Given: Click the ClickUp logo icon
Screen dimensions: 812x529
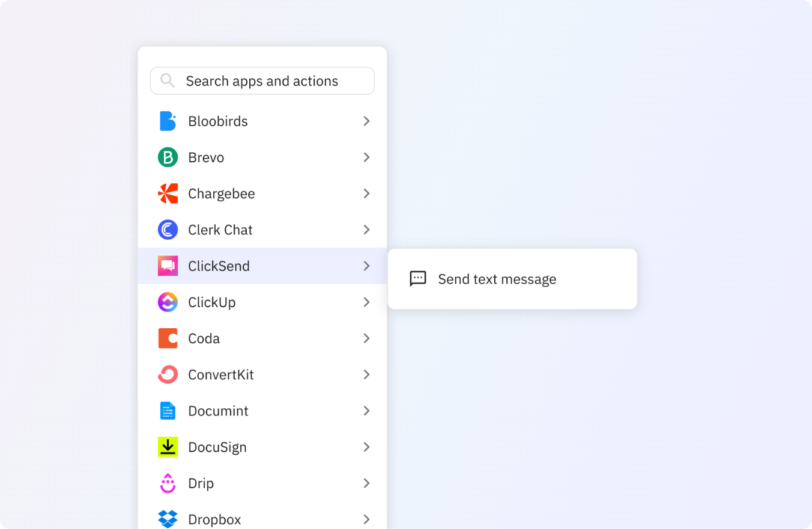Looking at the screenshot, I should [168, 302].
